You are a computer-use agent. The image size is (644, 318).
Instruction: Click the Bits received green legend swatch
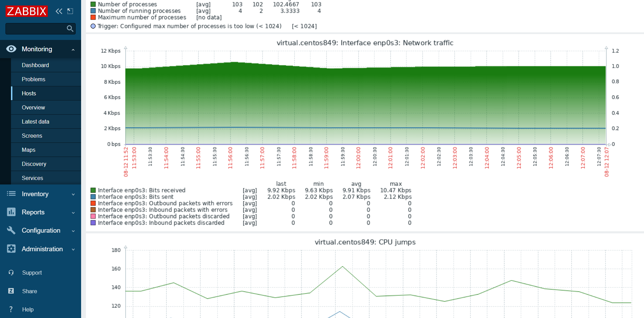tap(93, 190)
